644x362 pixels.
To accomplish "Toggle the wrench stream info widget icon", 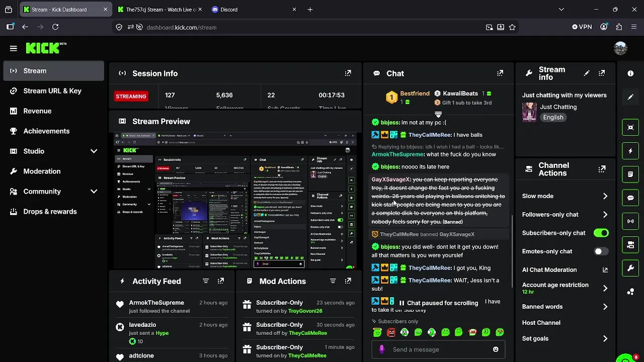I will point(630,268).
